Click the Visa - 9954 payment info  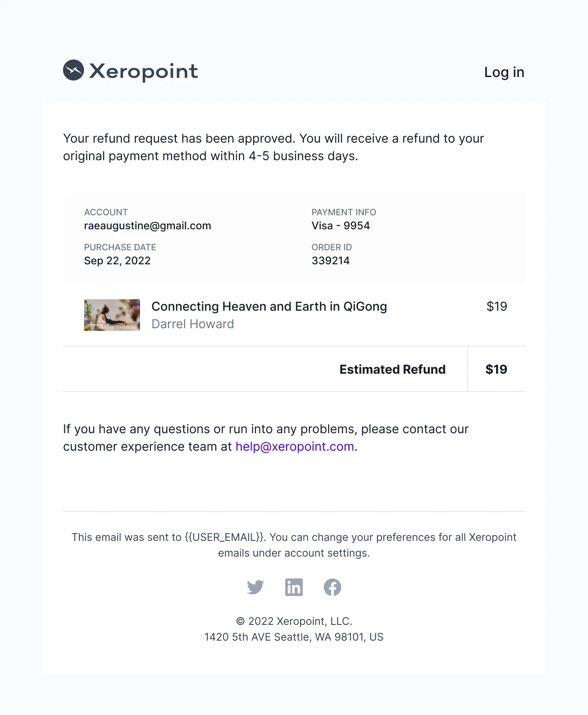tap(341, 226)
